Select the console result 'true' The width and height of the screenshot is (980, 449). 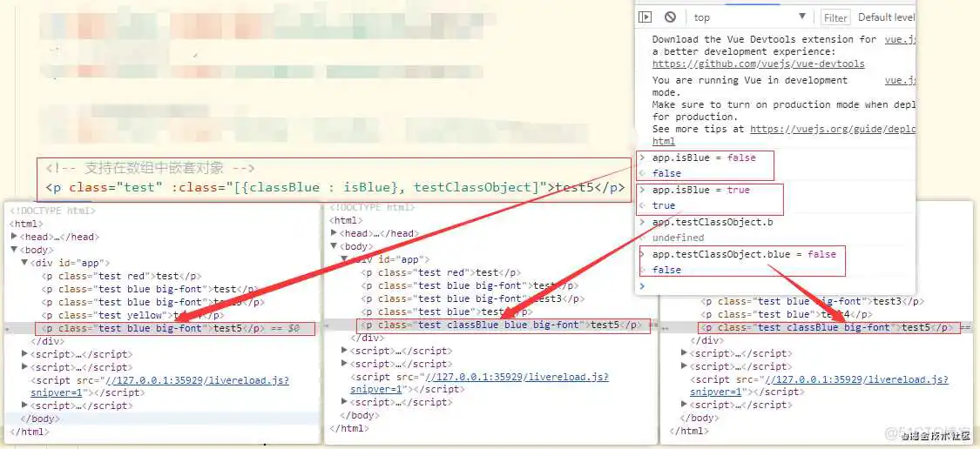pyautogui.click(x=664, y=205)
